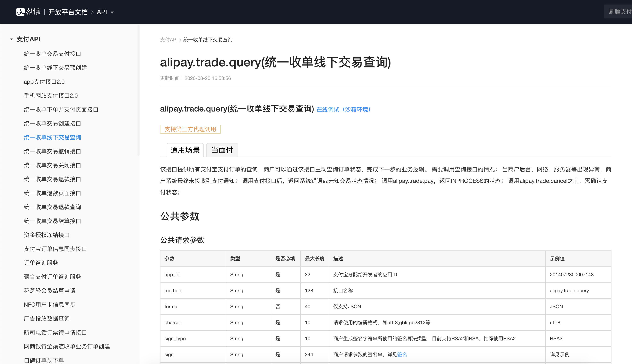Open the 签名 link in sign row

pos(402,355)
